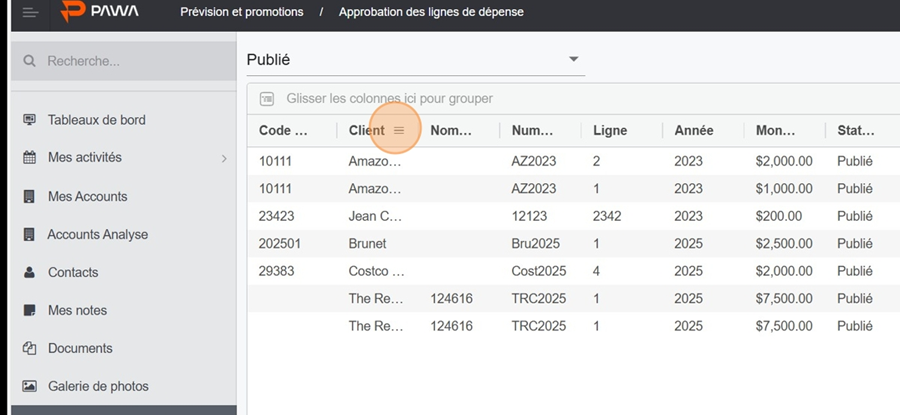The height and width of the screenshot is (415, 900).
Task: Click Approbation des lignes de dépense breadcrumb
Action: click(x=431, y=11)
